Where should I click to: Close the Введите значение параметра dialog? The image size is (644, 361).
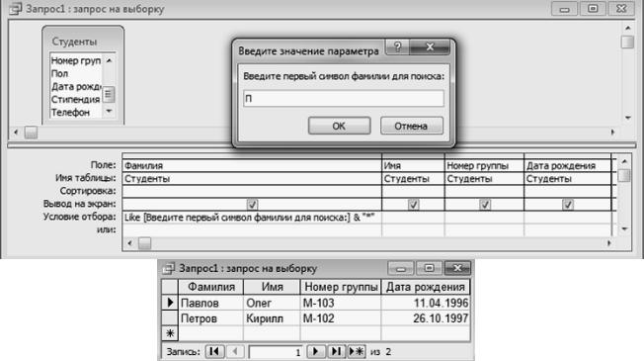(x=430, y=46)
